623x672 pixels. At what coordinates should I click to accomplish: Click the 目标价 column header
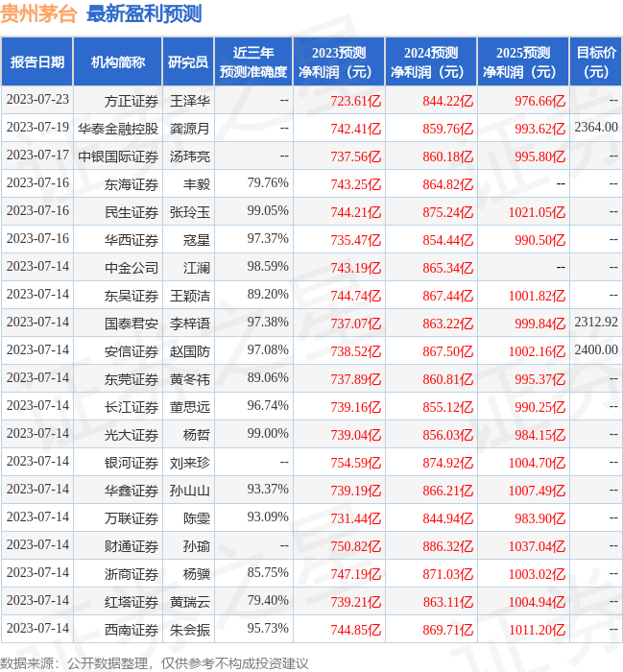(596, 62)
